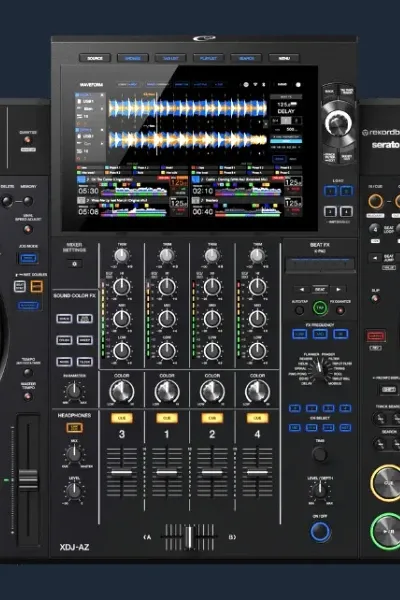Toggle MASTER TEMPO on the left deck

tap(27, 396)
